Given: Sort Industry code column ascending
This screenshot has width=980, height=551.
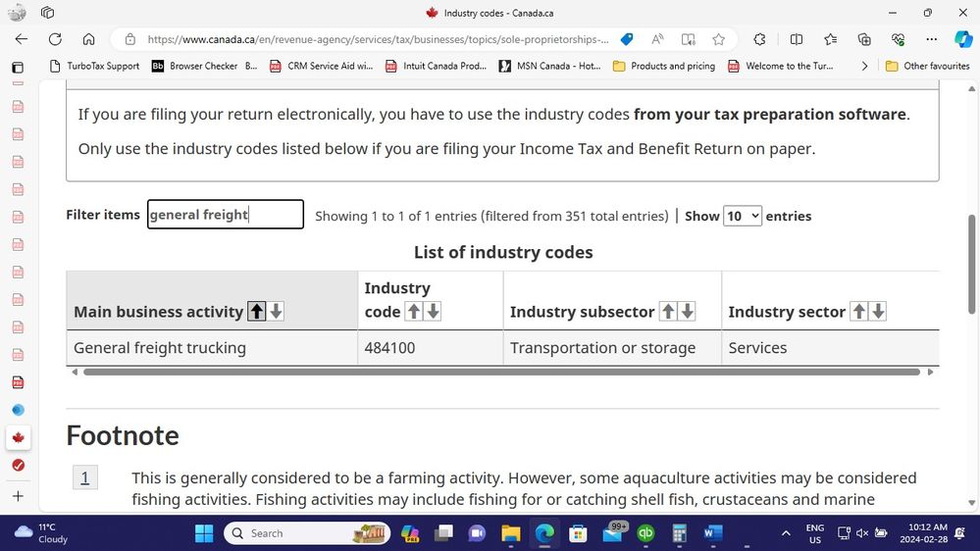Looking at the screenshot, I should coord(413,312).
